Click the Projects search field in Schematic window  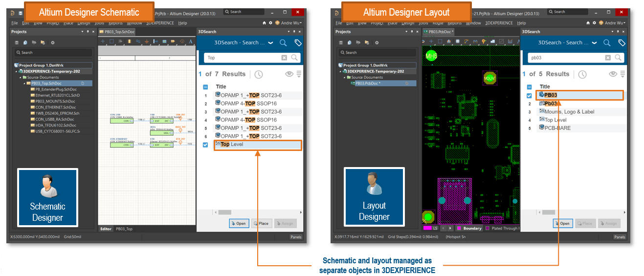click(53, 52)
